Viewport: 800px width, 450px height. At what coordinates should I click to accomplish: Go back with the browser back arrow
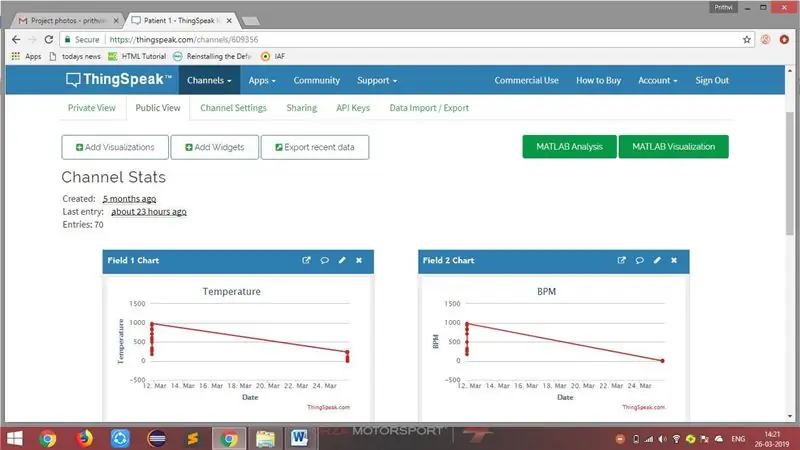16,39
